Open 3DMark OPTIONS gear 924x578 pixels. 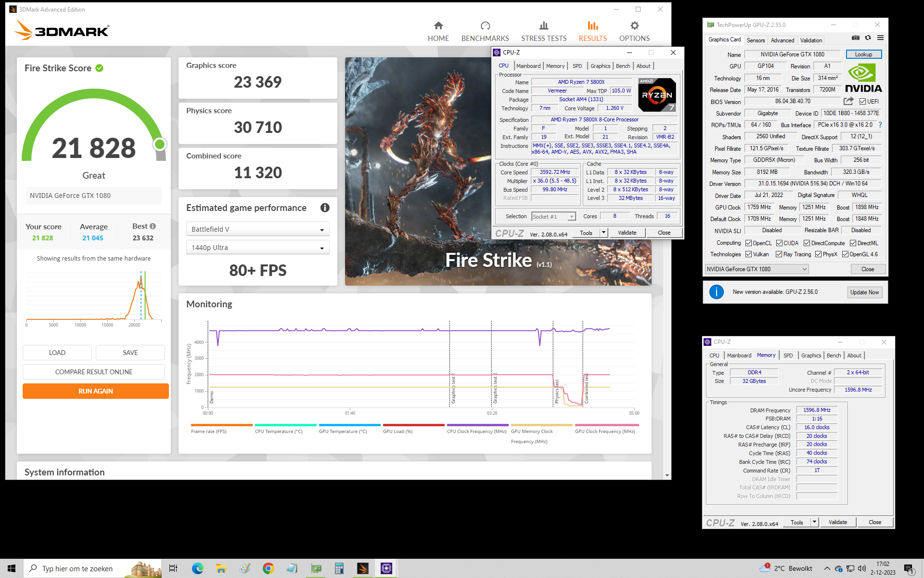pos(634,32)
